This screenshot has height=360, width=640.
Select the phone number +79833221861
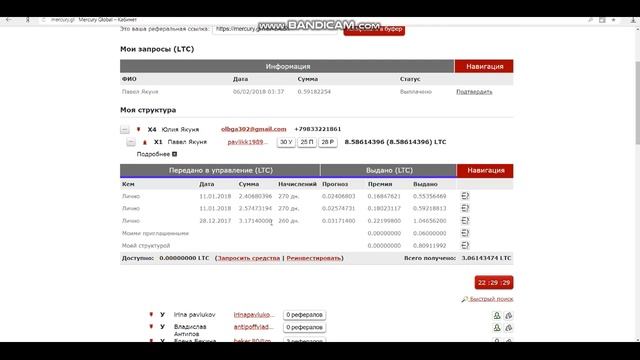(x=318, y=129)
